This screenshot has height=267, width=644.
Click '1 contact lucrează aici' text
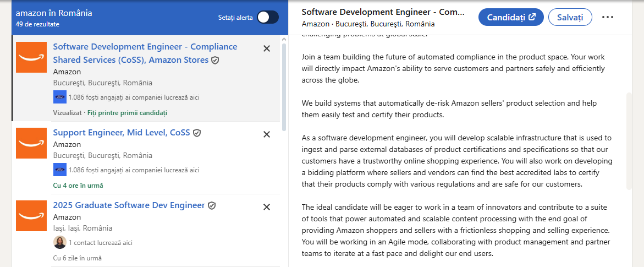pyautogui.click(x=101, y=243)
